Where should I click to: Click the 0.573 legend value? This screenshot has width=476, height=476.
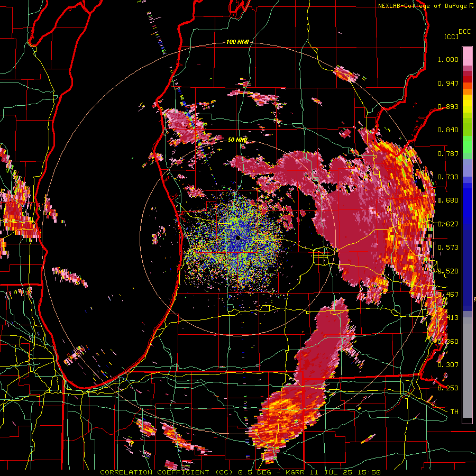tap(448, 248)
